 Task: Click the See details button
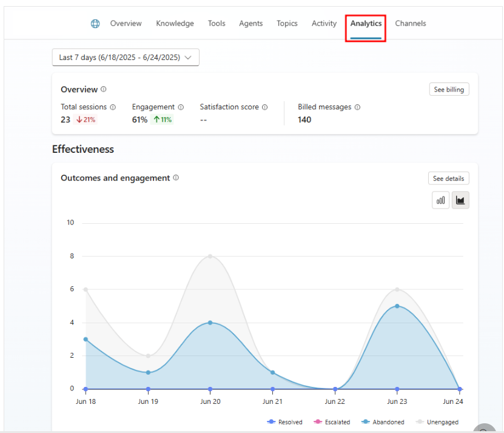click(x=448, y=178)
